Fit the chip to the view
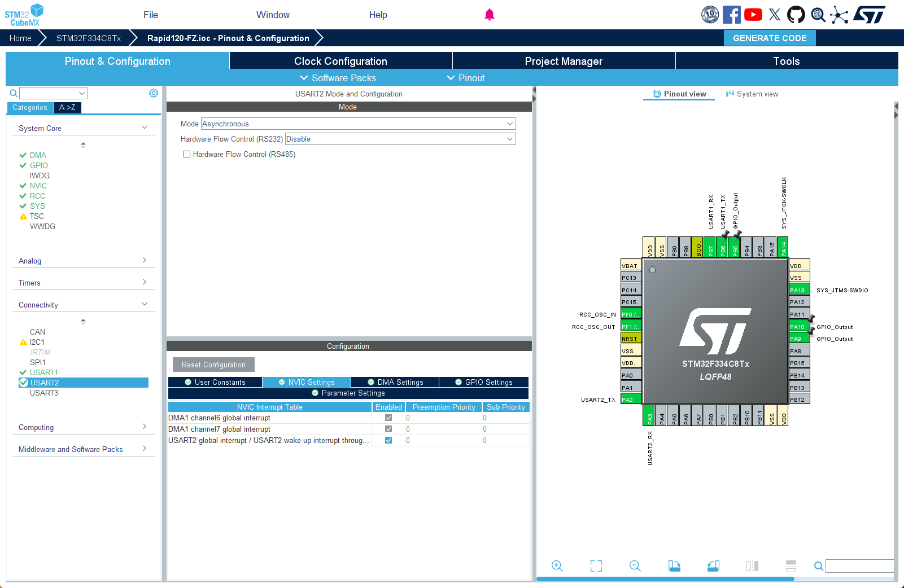 click(596, 566)
